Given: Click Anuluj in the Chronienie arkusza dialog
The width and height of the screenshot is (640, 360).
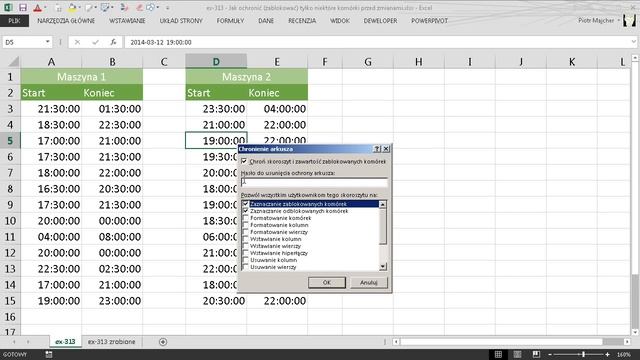Looking at the screenshot, I should pos(369,282).
